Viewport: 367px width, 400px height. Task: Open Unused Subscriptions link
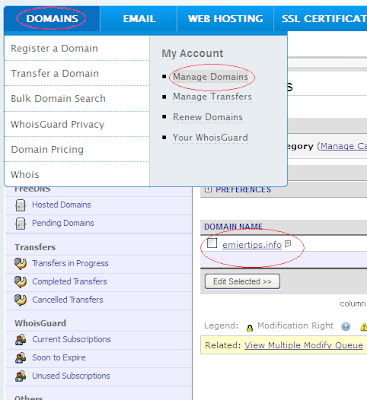click(71, 376)
